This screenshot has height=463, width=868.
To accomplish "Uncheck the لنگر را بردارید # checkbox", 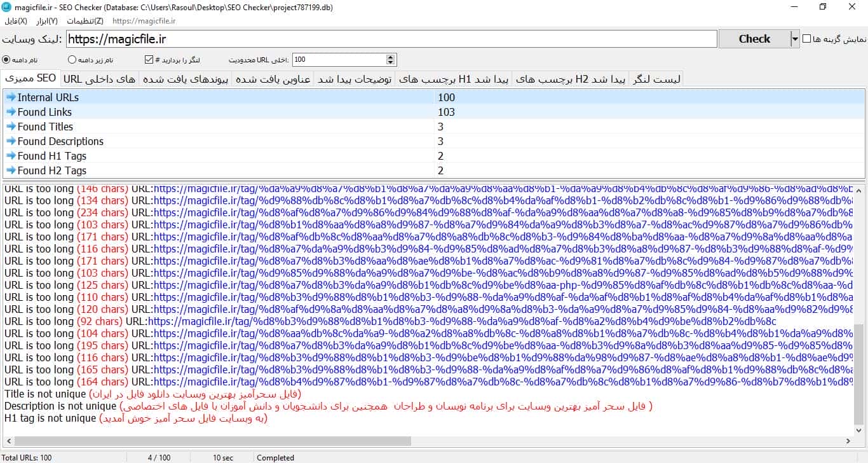I will [149, 60].
